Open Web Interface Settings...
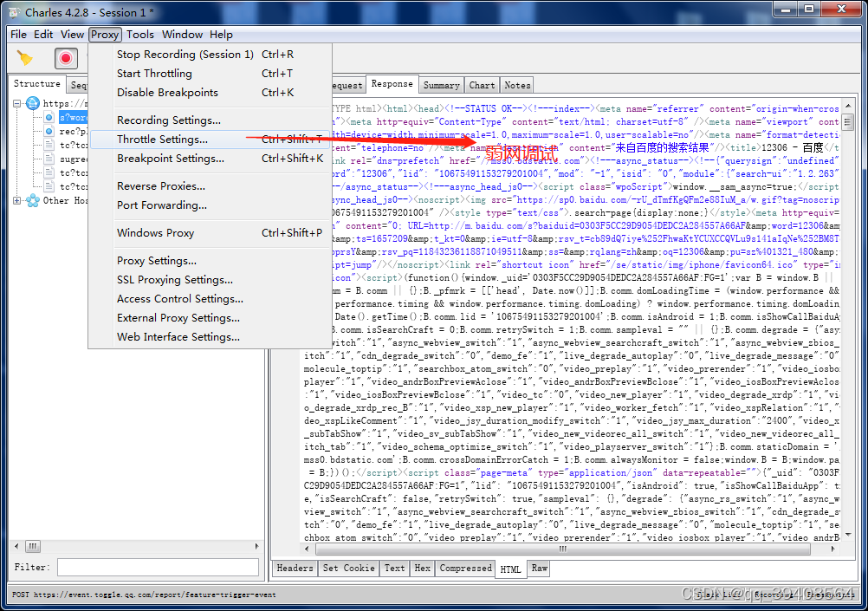This screenshot has width=868, height=611. click(210, 337)
